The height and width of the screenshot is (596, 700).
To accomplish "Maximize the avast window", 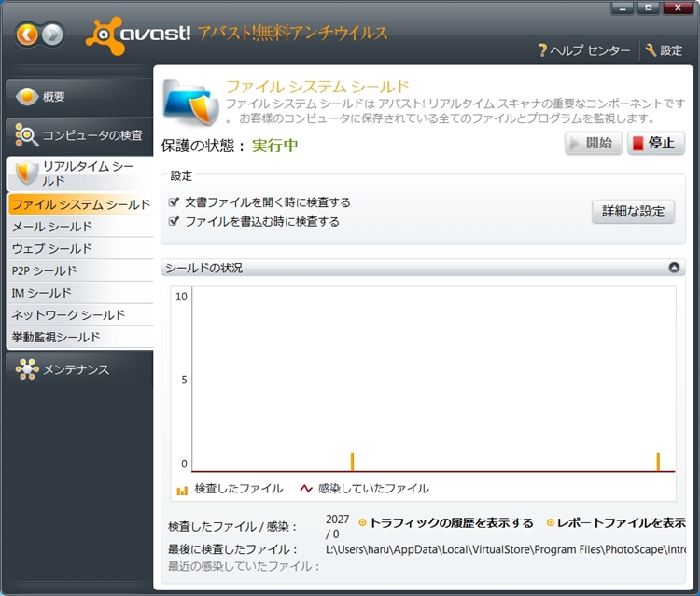I will pyautogui.click(x=649, y=7).
